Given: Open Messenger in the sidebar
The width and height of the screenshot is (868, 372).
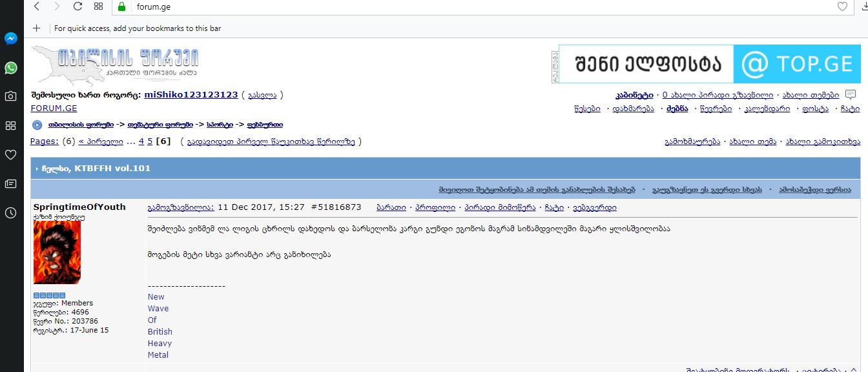Looking at the screenshot, I should (x=10, y=38).
